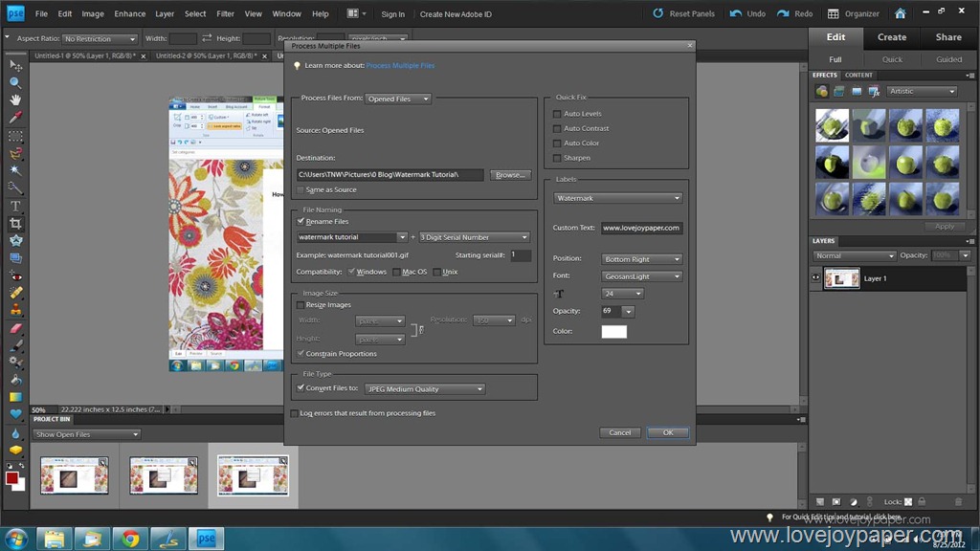Select the Paint Bucket tool
The height and width of the screenshot is (551, 980).
pos(15,380)
